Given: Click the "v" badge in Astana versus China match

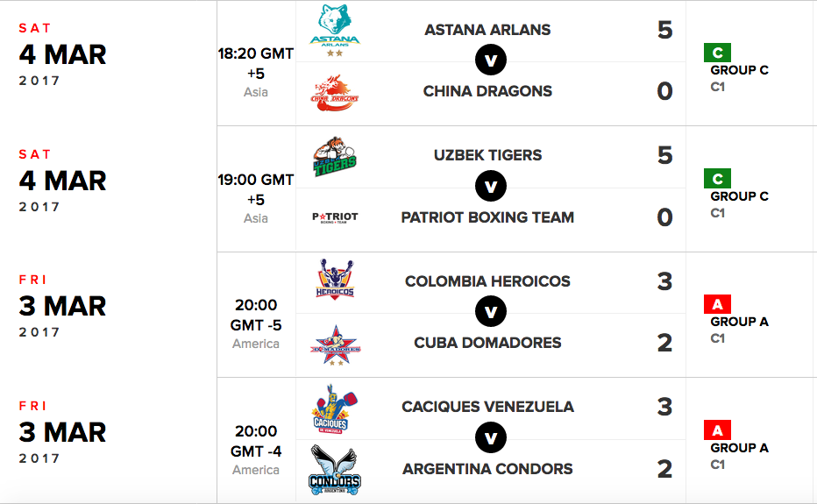Looking at the screenshot, I should 491,60.
